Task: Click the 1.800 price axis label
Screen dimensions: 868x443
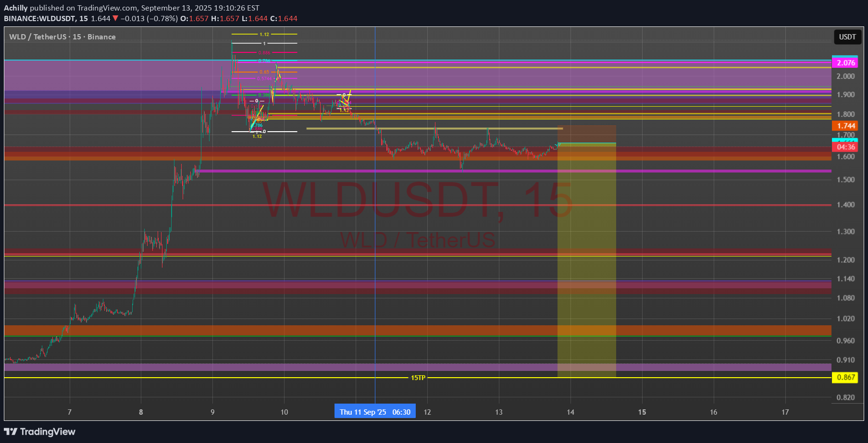Action: [846, 114]
